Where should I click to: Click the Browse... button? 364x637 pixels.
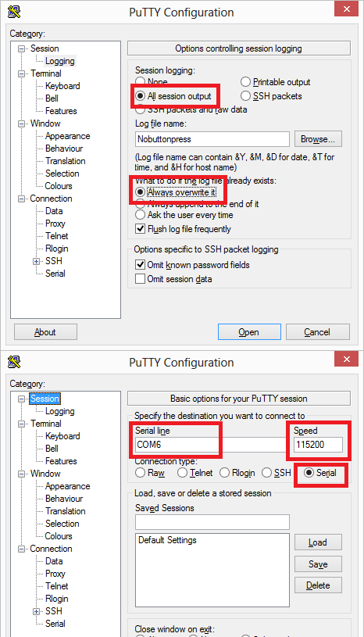(x=318, y=139)
